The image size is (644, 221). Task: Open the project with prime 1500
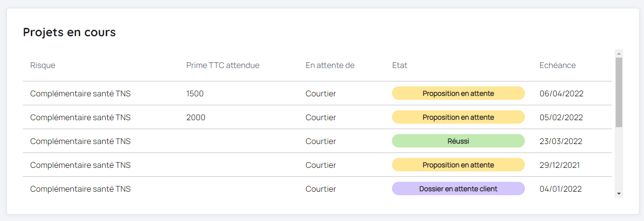click(x=195, y=93)
